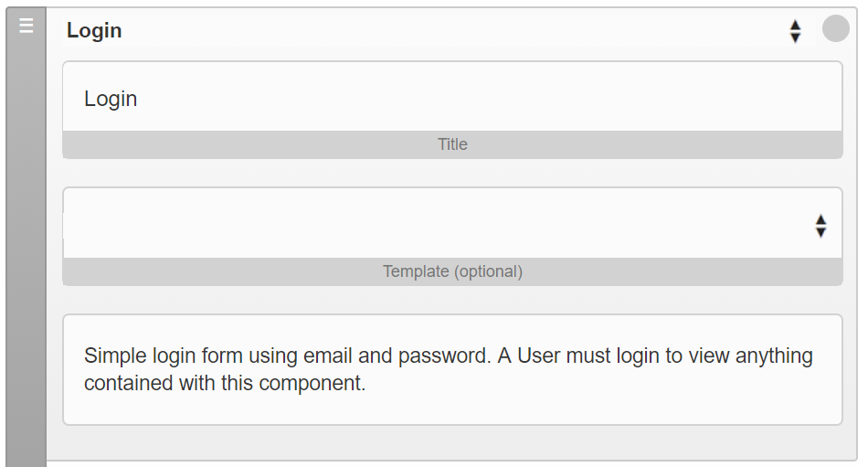
Task: Click the gray circle status indicator
Action: 835,28
